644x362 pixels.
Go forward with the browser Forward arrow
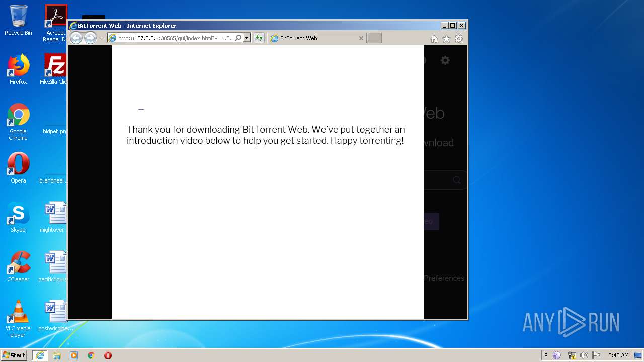click(x=90, y=38)
